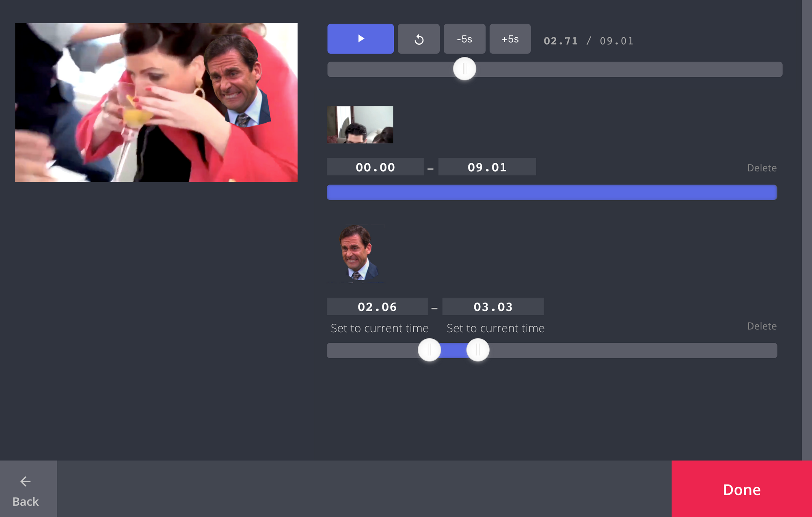Set face layer end to current time
The height and width of the screenshot is (517, 812).
(x=495, y=328)
